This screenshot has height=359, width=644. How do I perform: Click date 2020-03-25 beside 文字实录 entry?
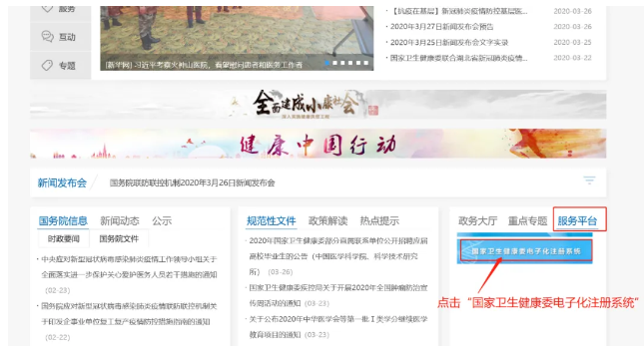tap(572, 42)
